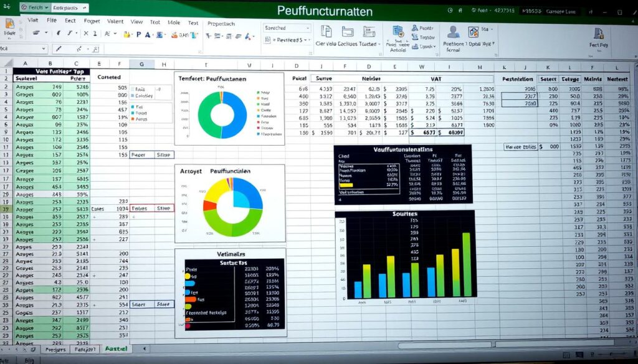Open the Fite ribbon tab
Screen dimensions: 638x364
coord(52,20)
